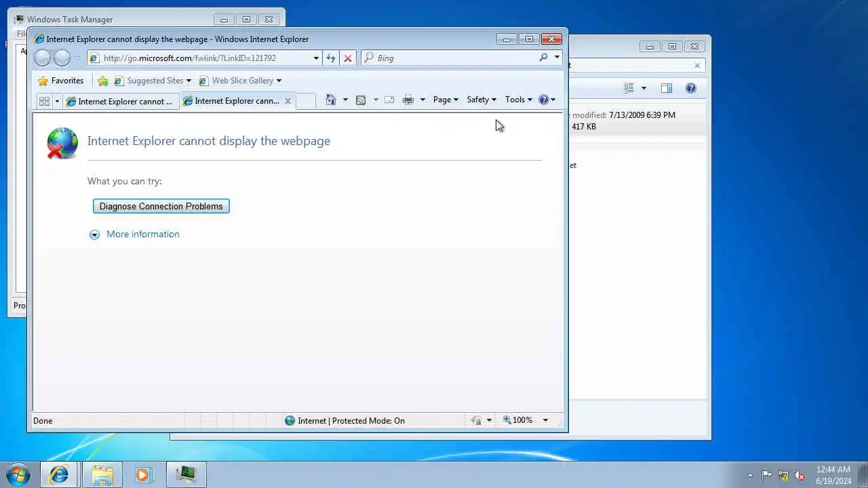Viewport: 868px width, 488px height.
Task: Click the Home icon in command bar
Action: click(x=330, y=100)
